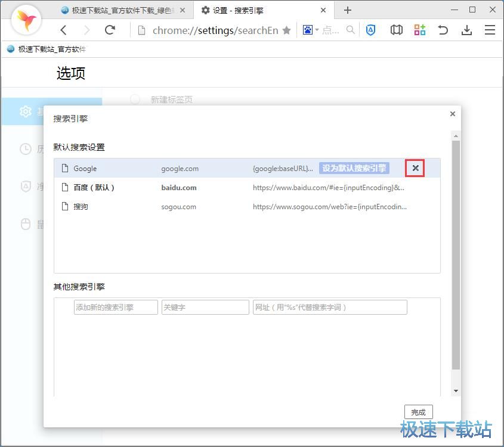Bookmark page with the star icon
The height and width of the screenshot is (447, 504).
(x=286, y=30)
